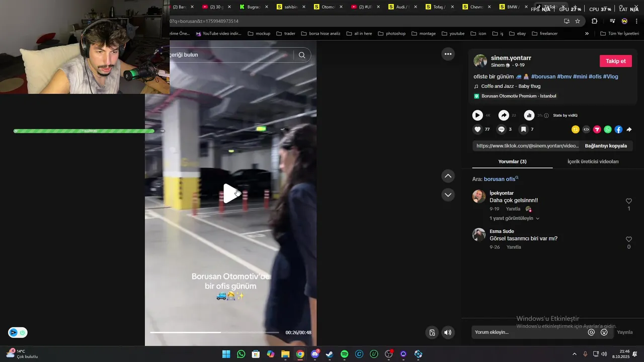The height and width of the screenshot is (362, 644).
Task: Open Discord from the taskbar
Action: click(315, 354)
